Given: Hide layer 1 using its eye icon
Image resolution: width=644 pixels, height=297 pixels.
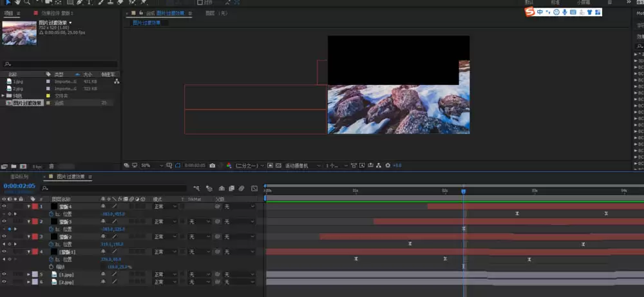Looking at the screenshot, I should [x=4, y=206].
